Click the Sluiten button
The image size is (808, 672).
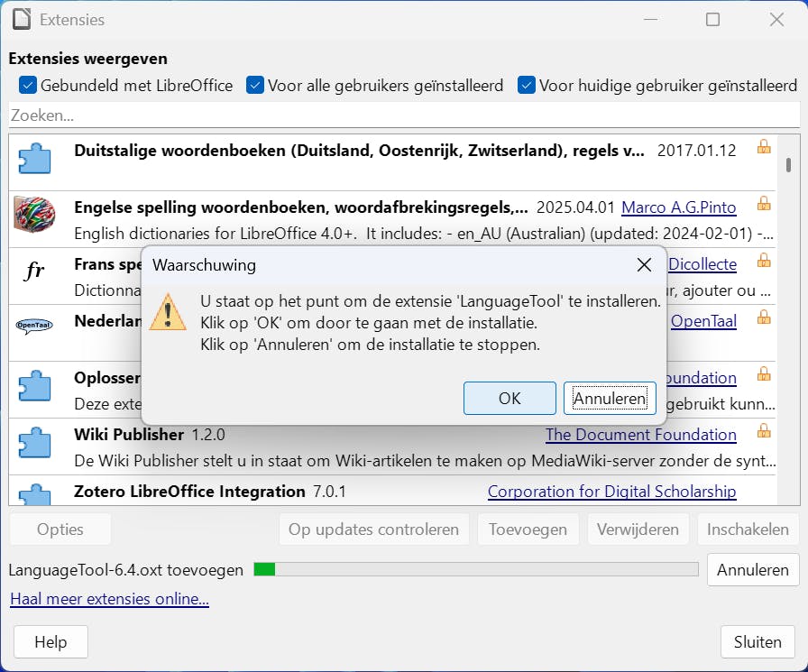click(757, 641)
